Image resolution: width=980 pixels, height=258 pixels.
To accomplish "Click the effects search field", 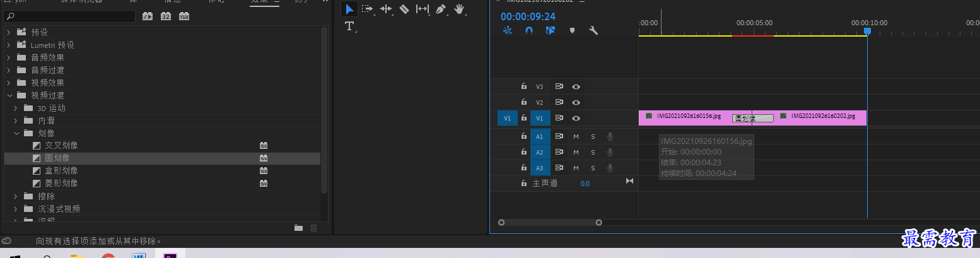I will click(x=69, y=16).
